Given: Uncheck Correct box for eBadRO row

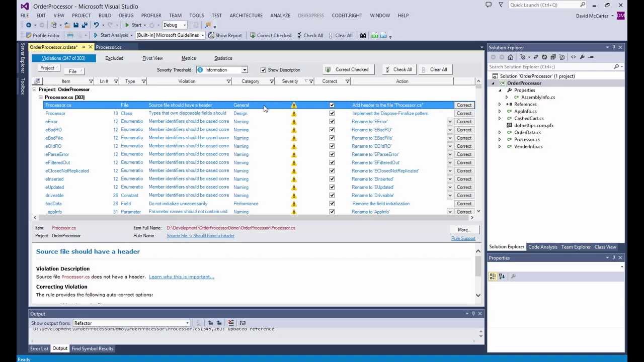Looking at the screenshot, I should [x=332, y=130].
